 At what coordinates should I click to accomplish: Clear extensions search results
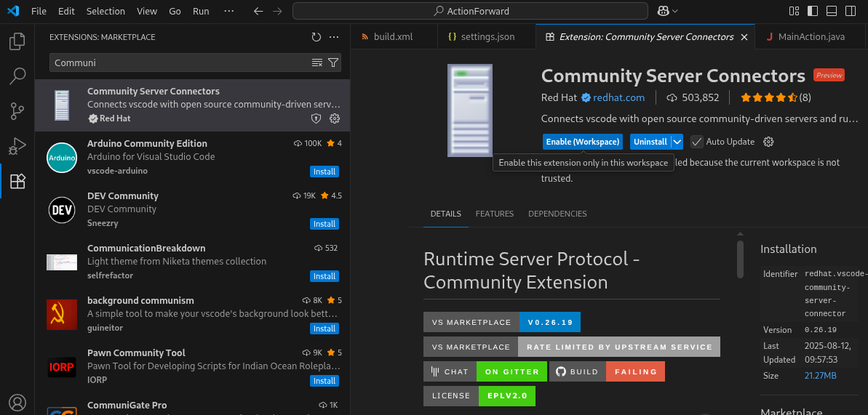(317, 63)
